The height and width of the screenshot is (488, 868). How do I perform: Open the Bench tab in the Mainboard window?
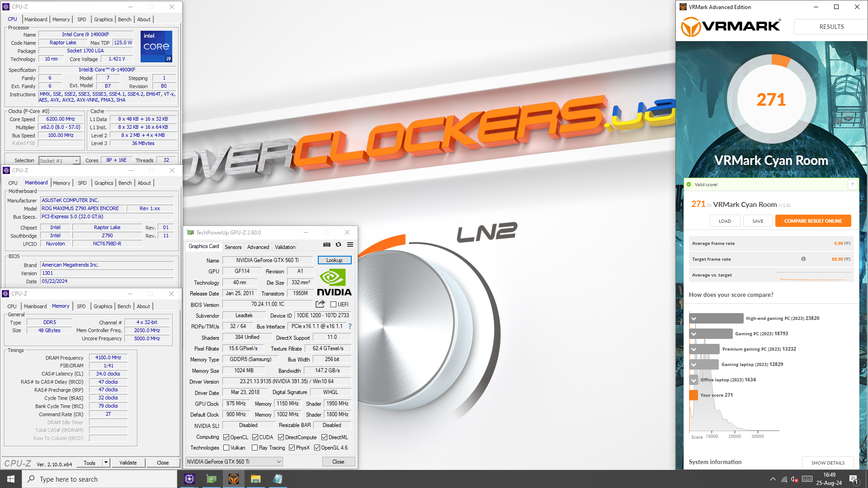pyautogui.click(x=125, y=183)
